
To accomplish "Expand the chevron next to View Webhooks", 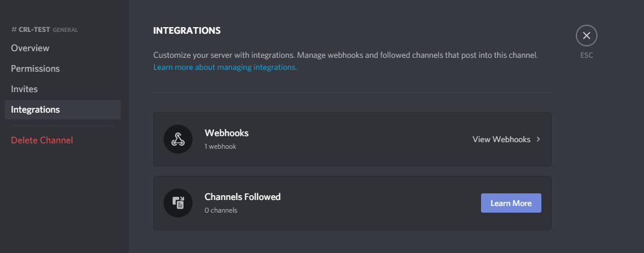I will point(538,139).
